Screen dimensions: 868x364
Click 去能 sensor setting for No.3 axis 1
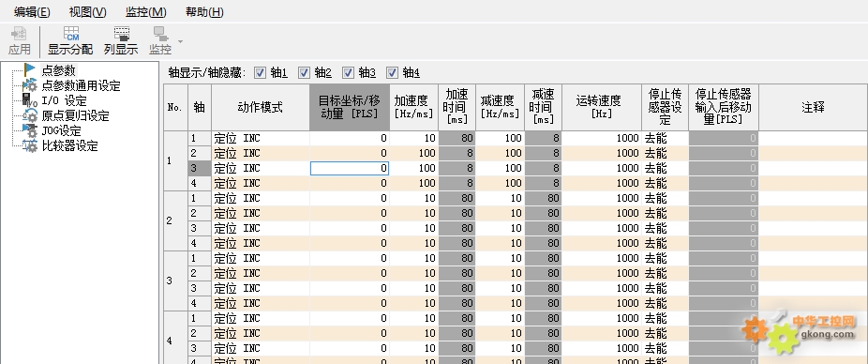click(x=666, y=258)
